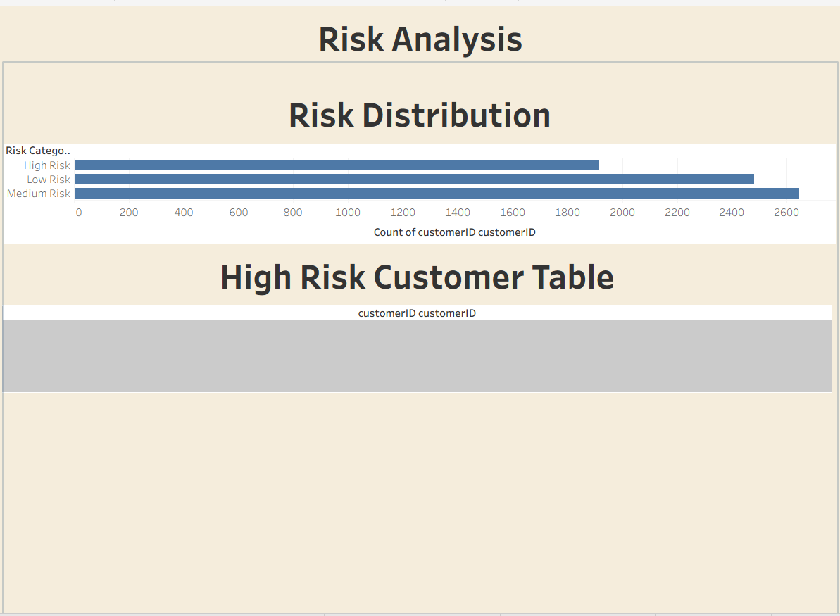This screenshot has width=840, height=616.
Task: Click the gray customer table area
Action: tap(418, 356)
